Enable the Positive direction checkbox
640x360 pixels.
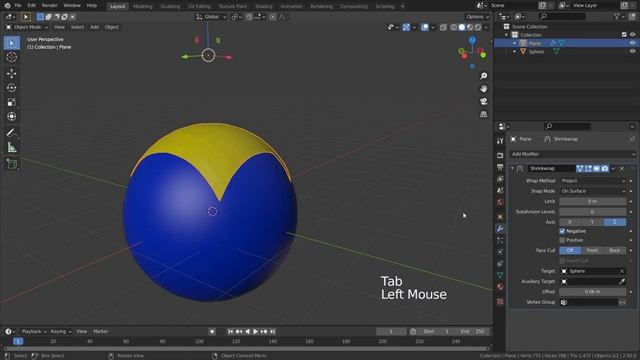tap(562, 240)
